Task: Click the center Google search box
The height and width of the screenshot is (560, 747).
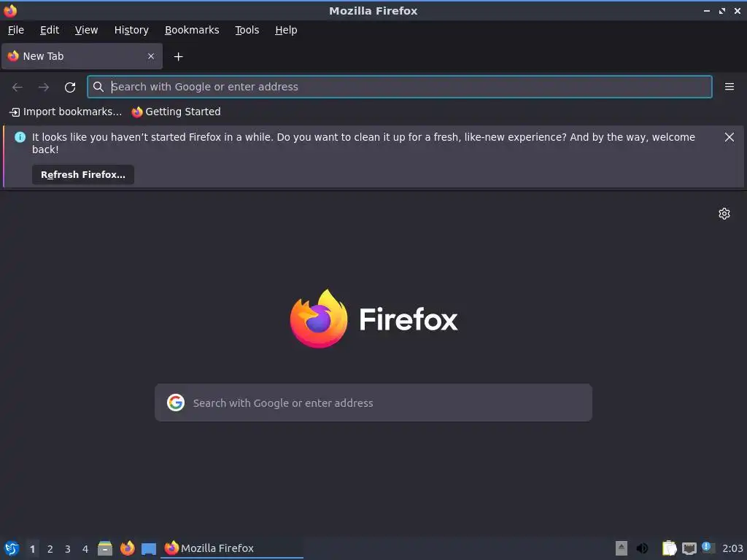Action: [373, 402]
